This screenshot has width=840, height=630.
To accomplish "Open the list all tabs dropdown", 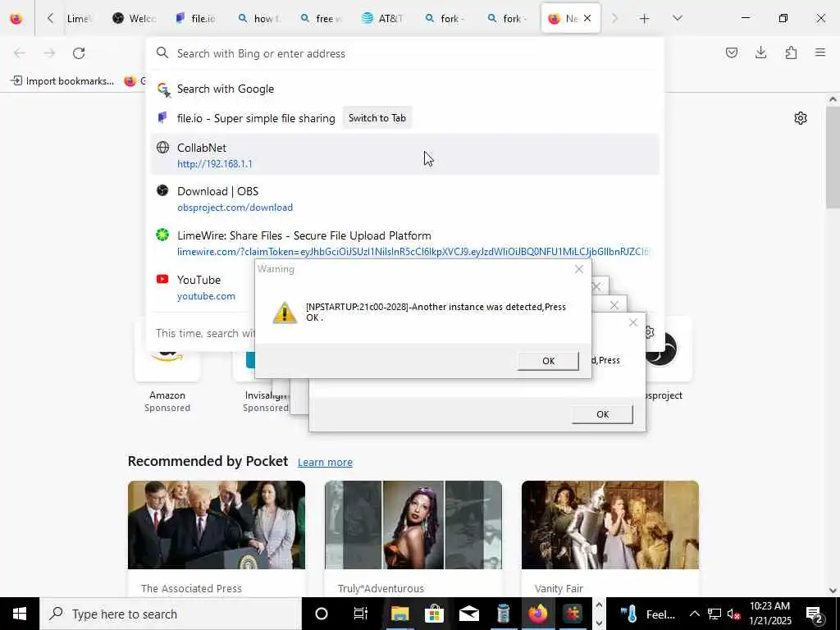I will point(678,19).
